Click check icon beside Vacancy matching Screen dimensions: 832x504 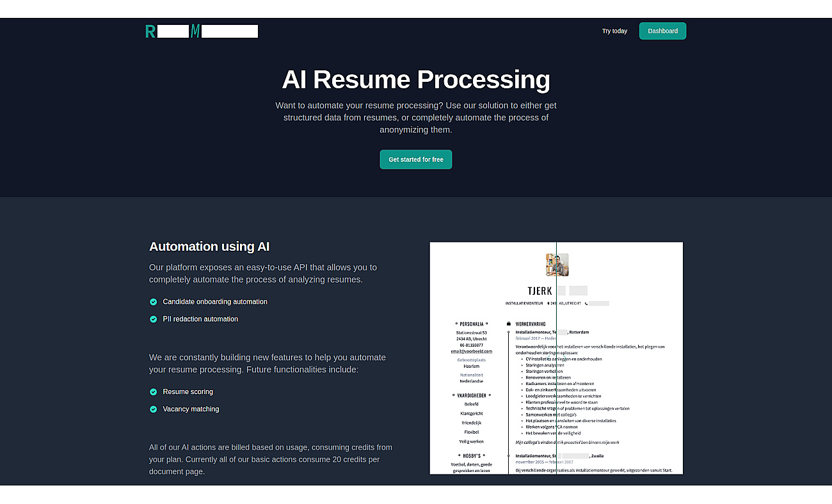point(154,409)
